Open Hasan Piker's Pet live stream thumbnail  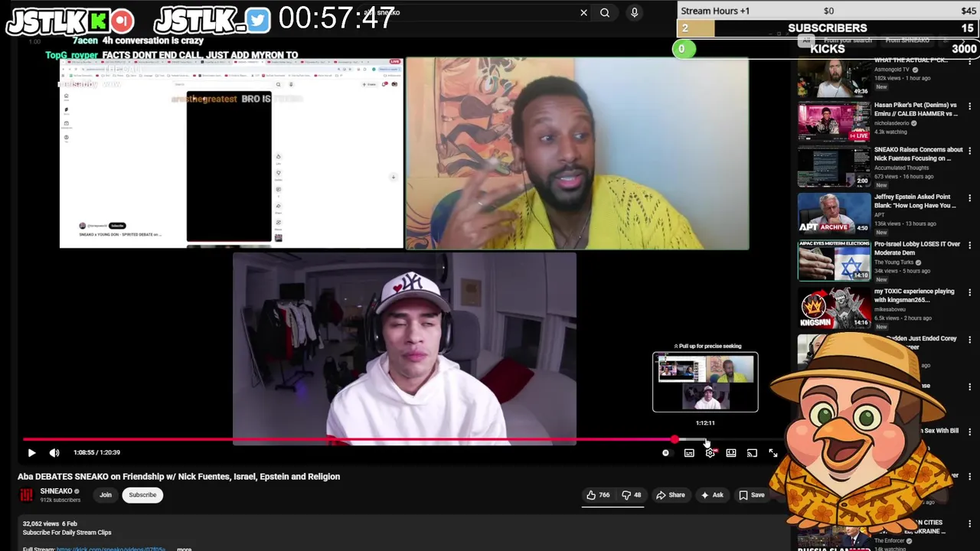pos(835,122)
